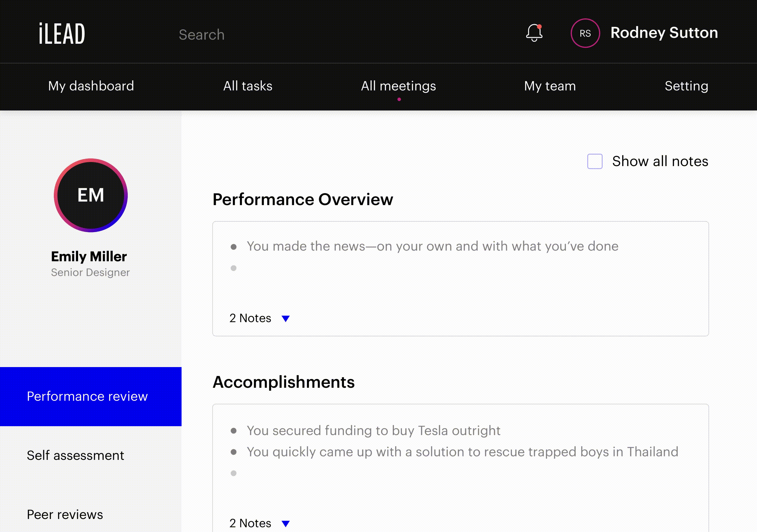This screenshot has height=532, width=757.
Task: Click the RS user avatar circle
Action: [585, 33]
